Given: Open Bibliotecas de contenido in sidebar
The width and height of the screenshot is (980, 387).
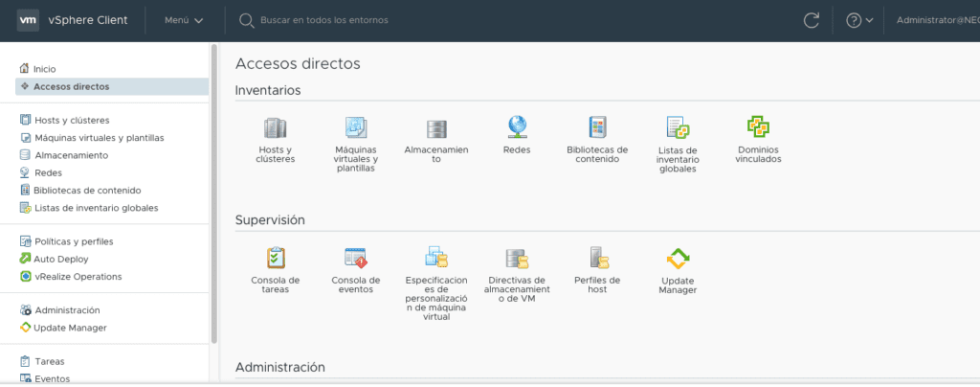Looking at the screenshot, I should coord(80,190).
